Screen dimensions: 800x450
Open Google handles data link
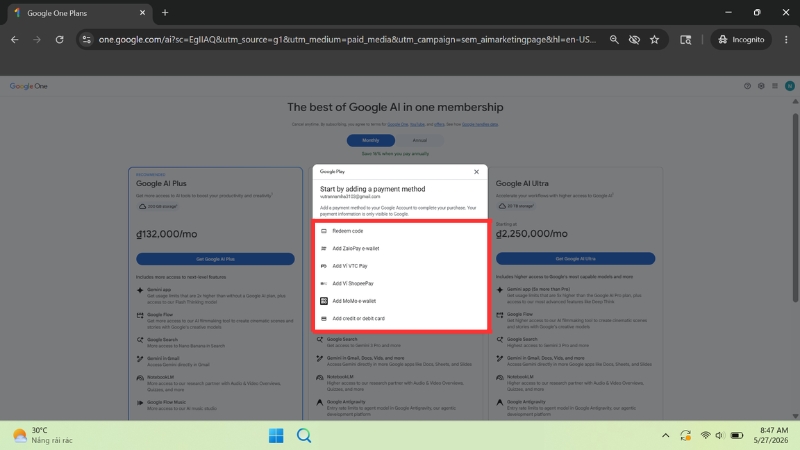[480, 124]
